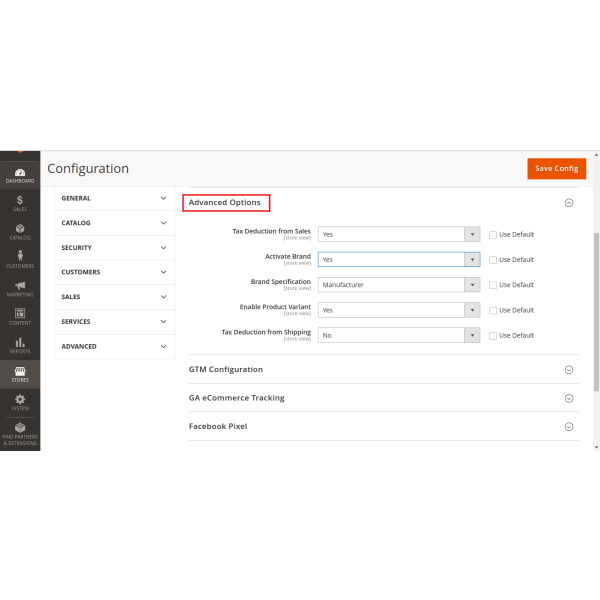The image size is (600, 600).
Task: Open the Marketing sidebar icon
Action: coord(20,288)
